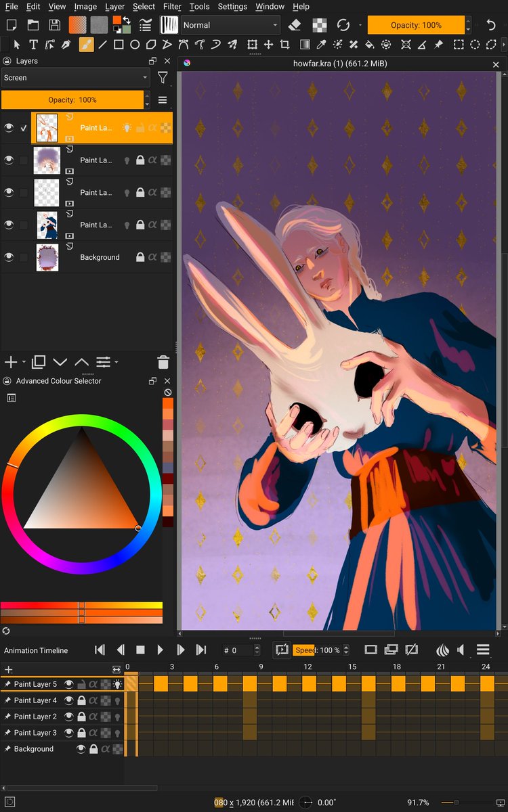Image resolution: width=508 pixels, height=812 pixels.
Task: Toggle drop frames button beside Speed
Action: [x=282, y=650]
